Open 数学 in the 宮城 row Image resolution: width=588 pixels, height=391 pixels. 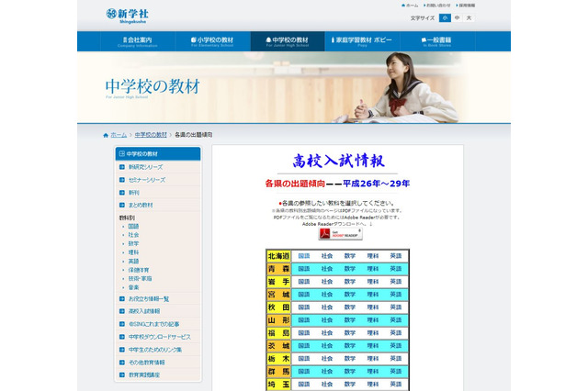point(350,295)
